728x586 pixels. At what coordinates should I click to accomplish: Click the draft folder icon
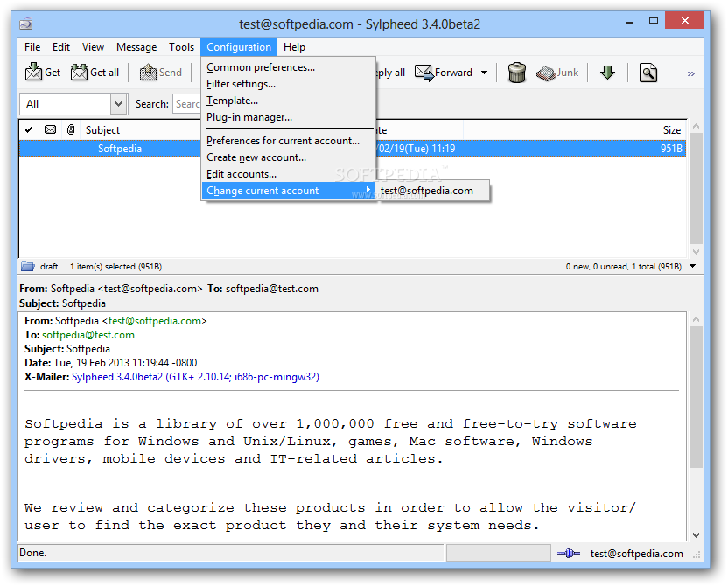(28, 266)
